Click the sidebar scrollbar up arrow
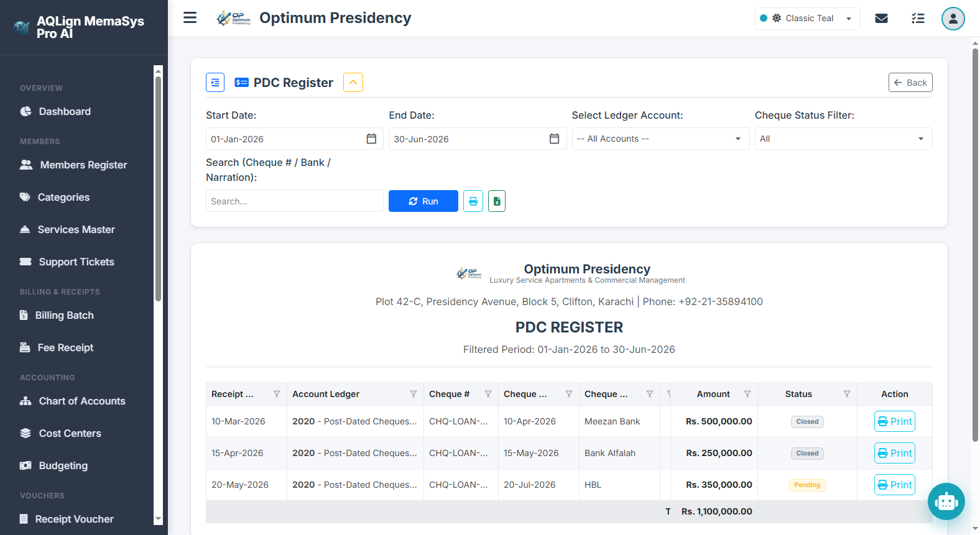The height and width of the screenshot is (535, 980). pos(158,70)
